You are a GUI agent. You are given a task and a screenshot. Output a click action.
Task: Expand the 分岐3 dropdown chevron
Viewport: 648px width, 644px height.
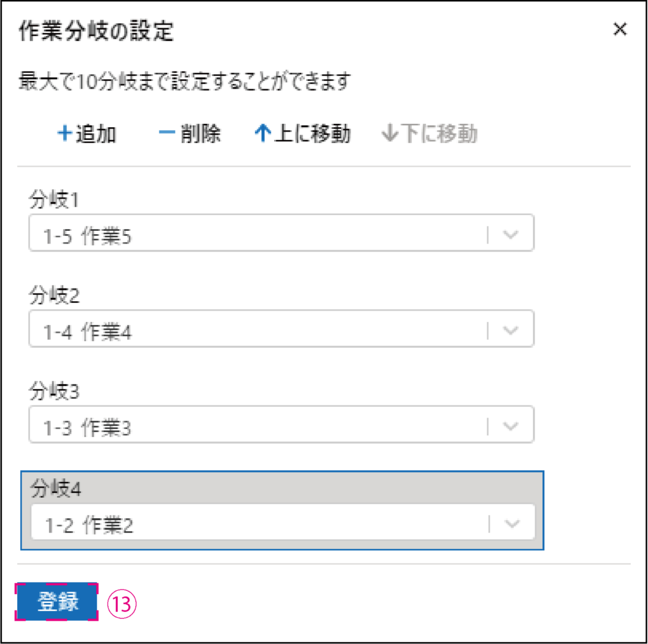coord(511,426)
